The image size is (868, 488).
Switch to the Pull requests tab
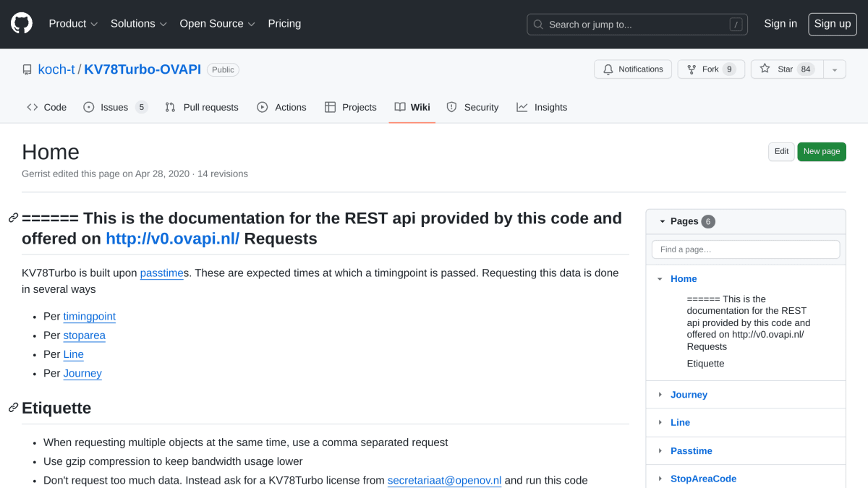(202, 107)
